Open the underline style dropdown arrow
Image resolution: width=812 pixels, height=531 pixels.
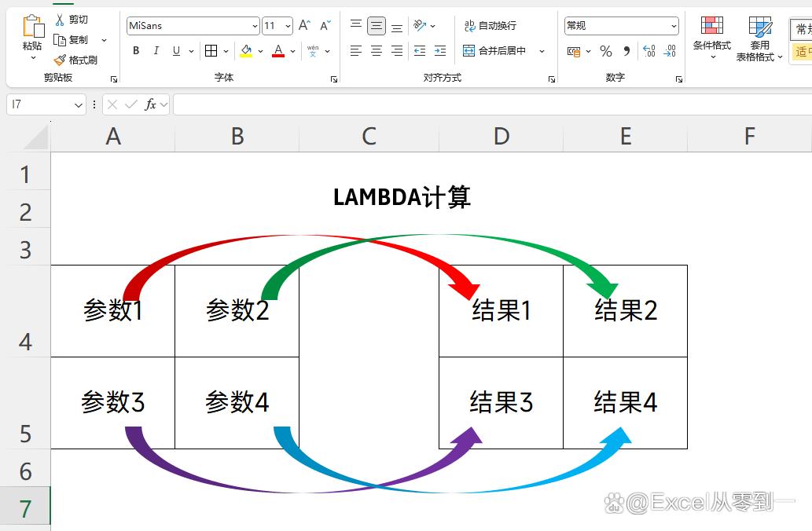click(191, 51)
